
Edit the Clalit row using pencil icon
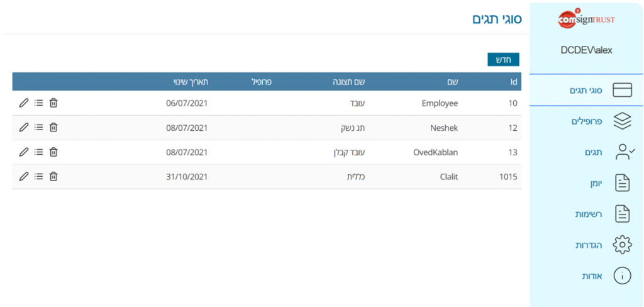(24, 177)
